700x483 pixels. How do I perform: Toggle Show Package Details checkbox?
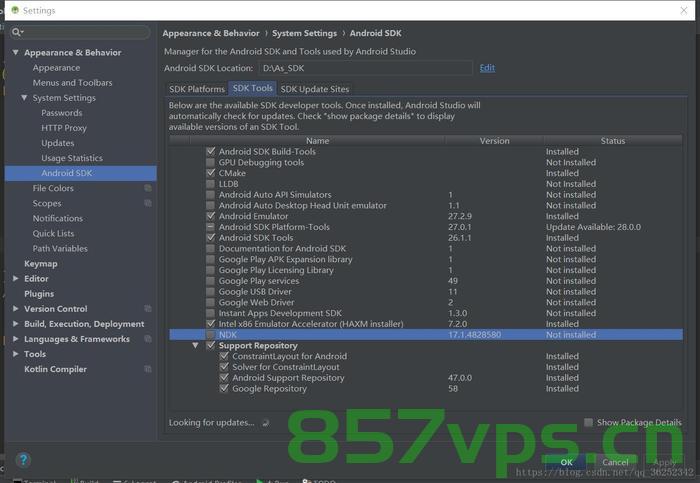[x=589, y=422]
